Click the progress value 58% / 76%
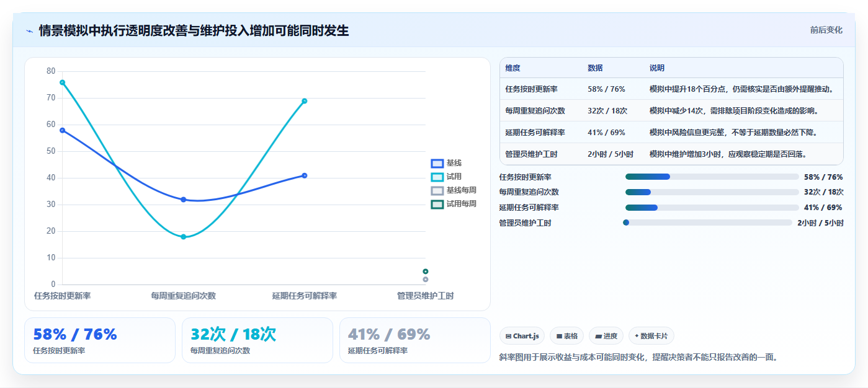 [823, 177]
